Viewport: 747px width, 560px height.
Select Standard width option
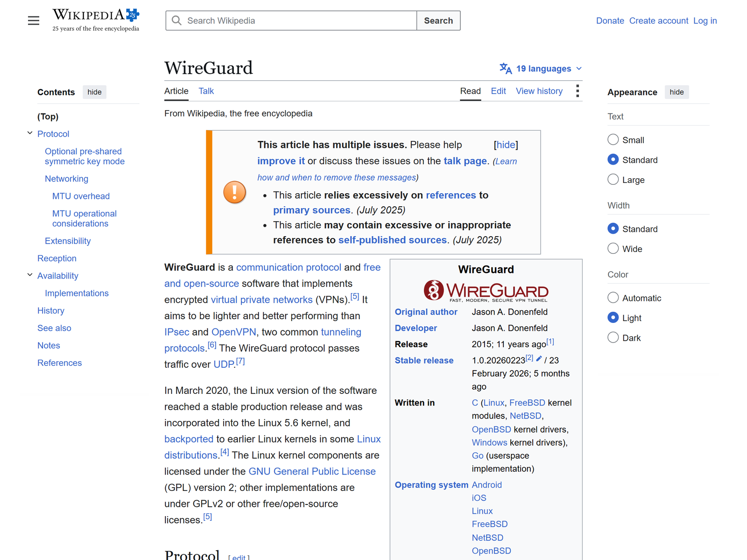point(613,229)
